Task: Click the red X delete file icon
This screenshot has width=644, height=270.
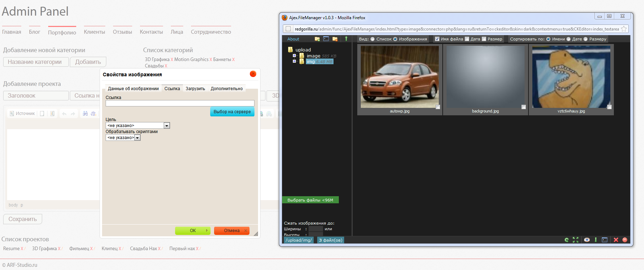Action: [616, 240]
